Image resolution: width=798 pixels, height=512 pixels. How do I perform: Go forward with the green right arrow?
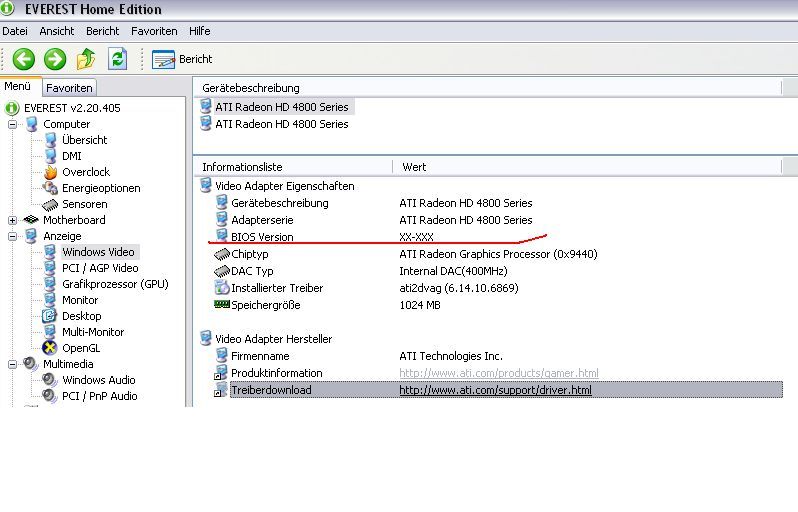click(55, 59)
